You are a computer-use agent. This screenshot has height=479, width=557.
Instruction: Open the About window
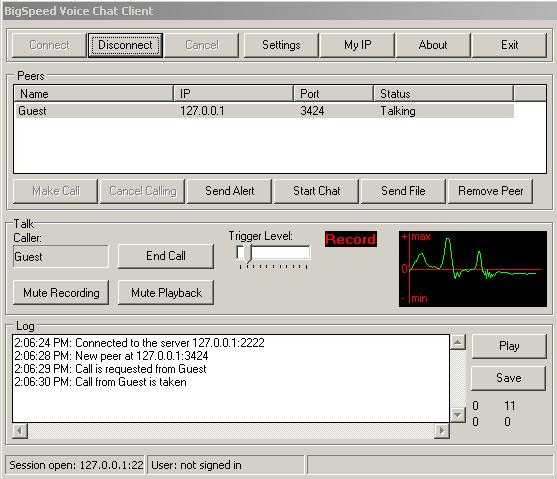click(433, 45)
